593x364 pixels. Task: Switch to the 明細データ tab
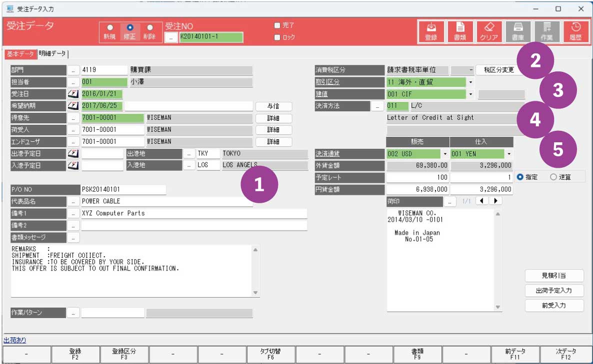coord(52,53)
